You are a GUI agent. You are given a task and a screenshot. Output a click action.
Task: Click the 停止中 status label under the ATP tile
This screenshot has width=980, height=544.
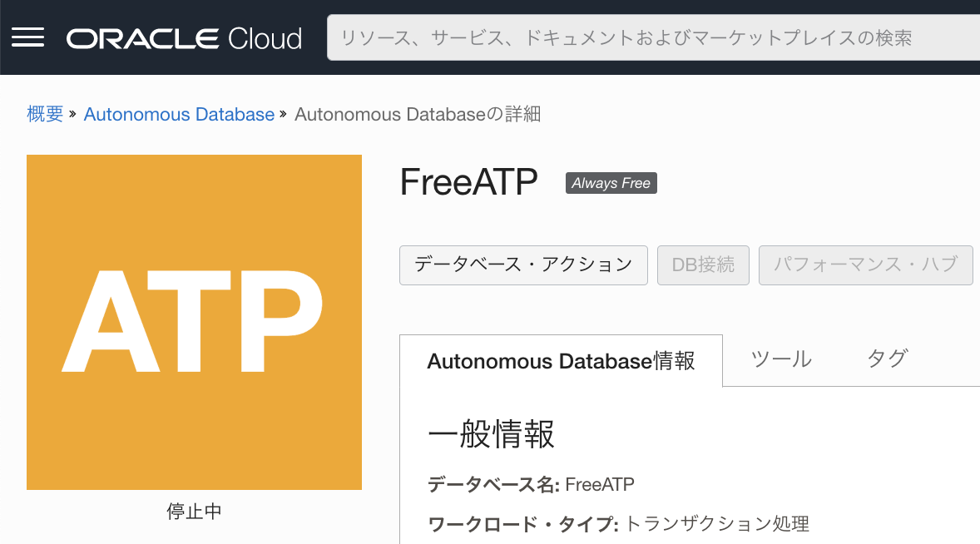pyautogui.click(x=194, y=512)
